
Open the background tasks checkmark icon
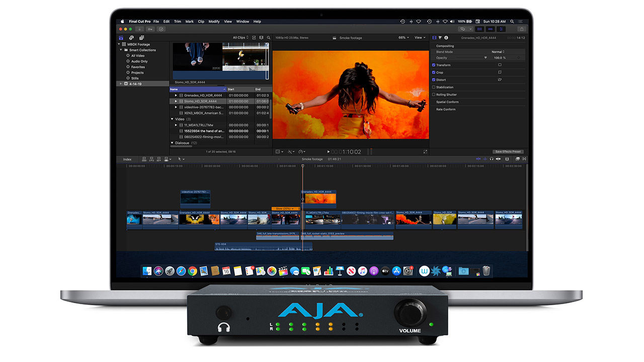click(161, 29)
